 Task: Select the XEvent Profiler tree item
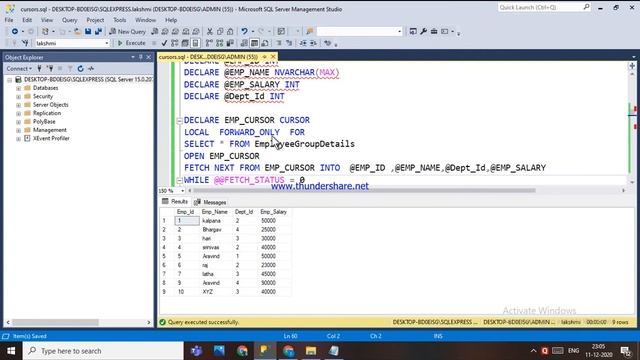51,138
